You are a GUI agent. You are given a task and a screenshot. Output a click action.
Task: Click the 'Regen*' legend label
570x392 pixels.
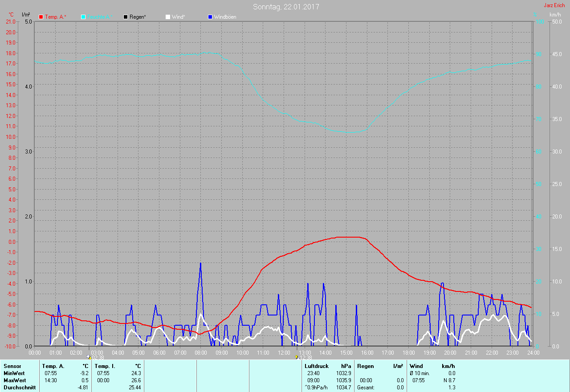click(138, 17)
